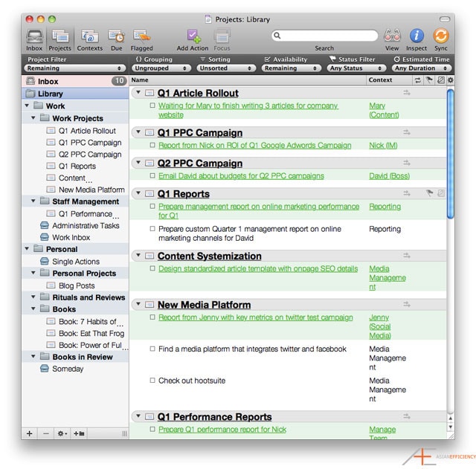Open the sidebar action gear menu
Screen dimensions: 476x469
click(x=62, y=433)
